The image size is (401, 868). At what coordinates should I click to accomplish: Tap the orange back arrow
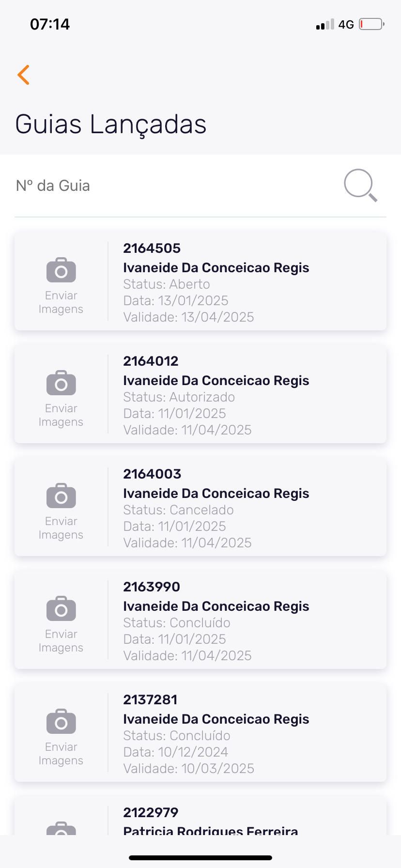click(23, 75)
